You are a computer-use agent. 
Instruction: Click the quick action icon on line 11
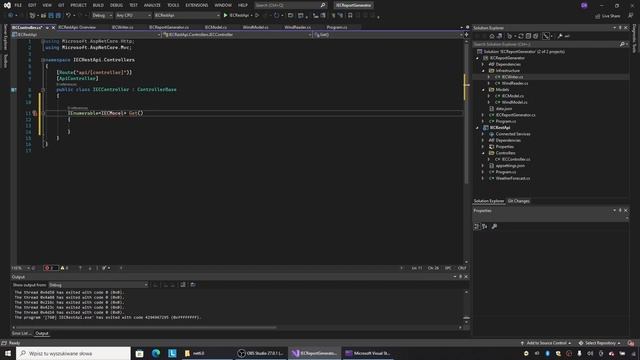[35, 113]
